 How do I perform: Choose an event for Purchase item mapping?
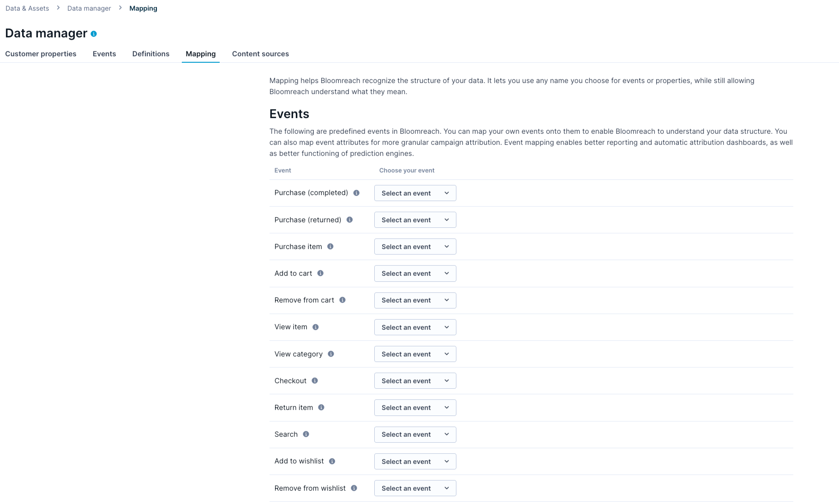point(414,246)
